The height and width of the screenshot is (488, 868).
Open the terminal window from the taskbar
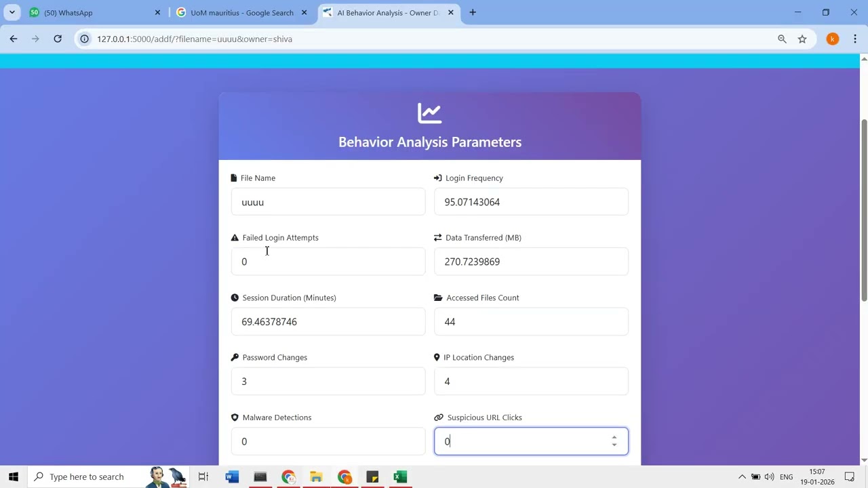pyautogui.click(x=260, y=476)
